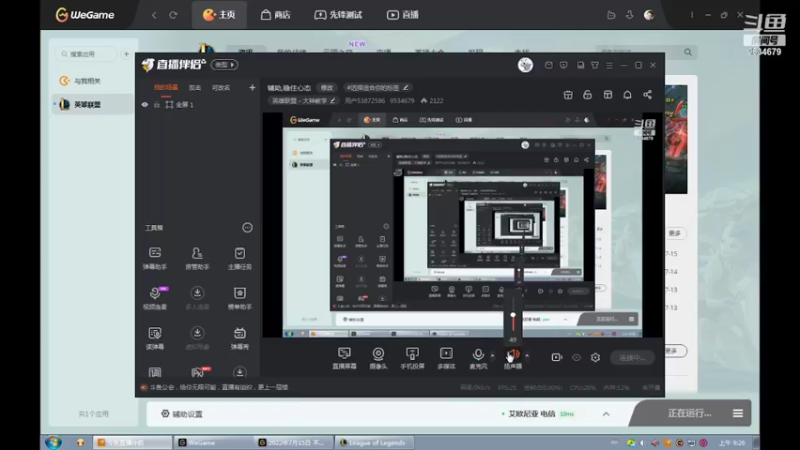The image size is (800, 450).
Task: Download the greyed-out virtual avatar tool
Action: point(197,338)
